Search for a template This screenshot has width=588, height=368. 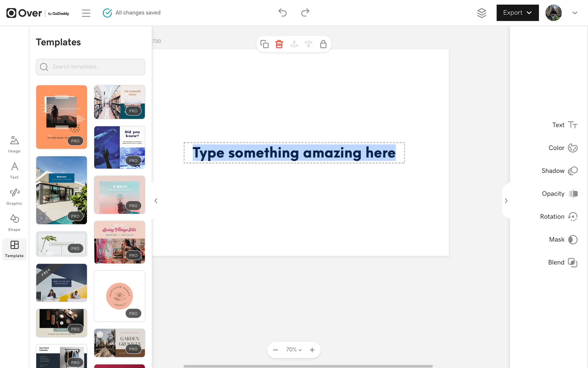tap(90, 66)
